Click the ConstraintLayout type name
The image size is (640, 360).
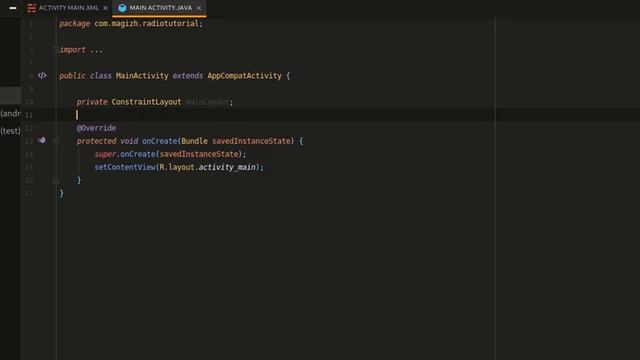pos(146,102)
